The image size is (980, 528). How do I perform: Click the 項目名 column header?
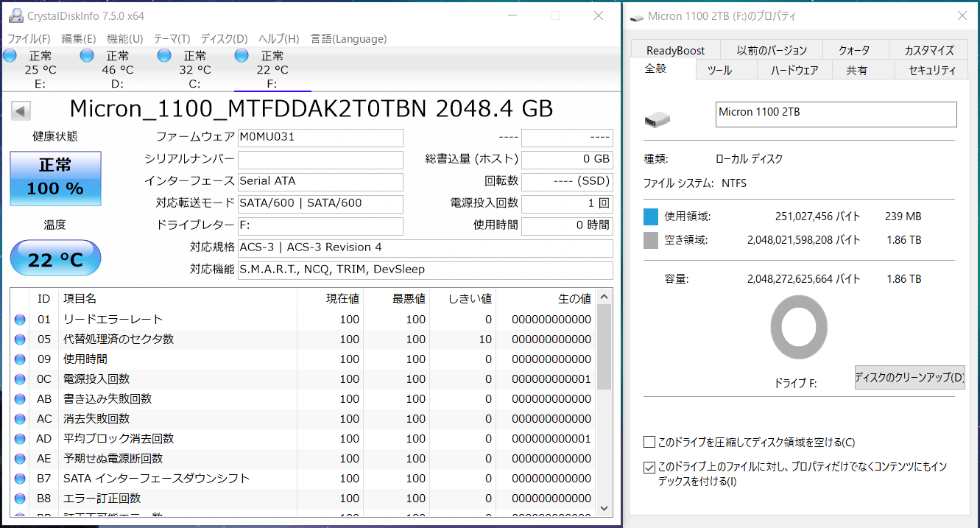point(177,298)
